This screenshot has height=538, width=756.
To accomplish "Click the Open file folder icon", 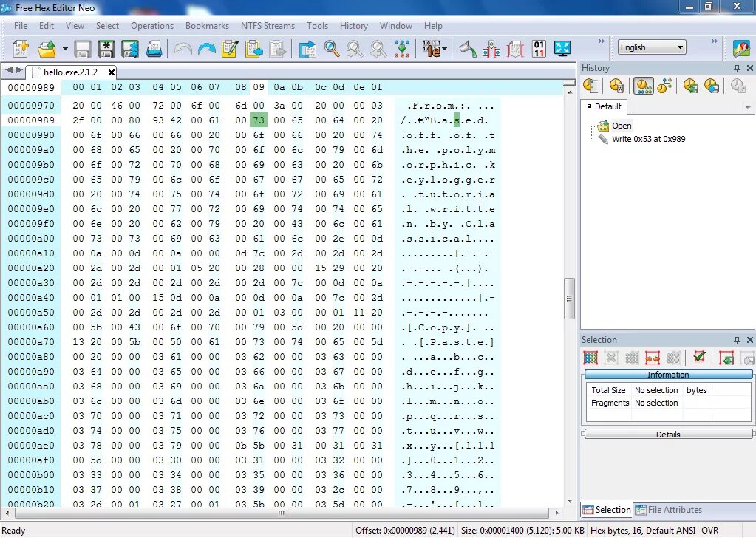I will pos(47,49).
